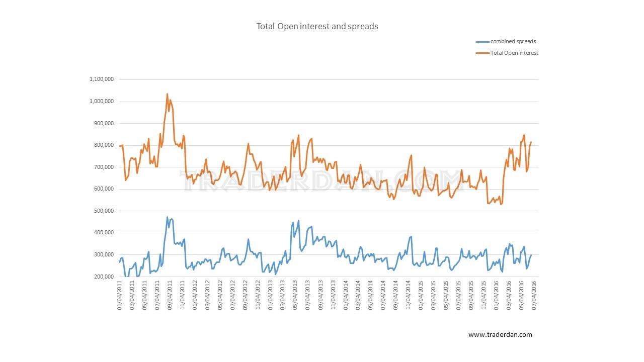Click the 09/04/2011 x-axis date label
Image resolution: width=644 pixels, height=362 pixels.
170,296
